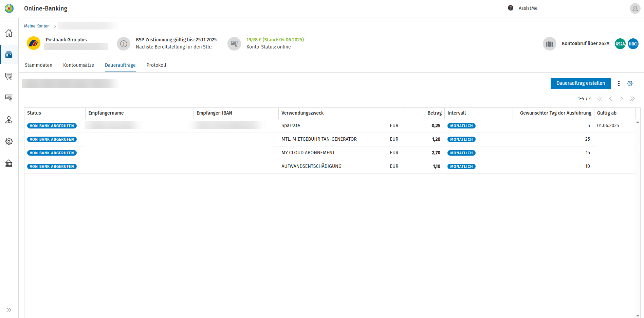Go to next page arrow
Screen dimensions: 644x318
click(x=621, y=99)
